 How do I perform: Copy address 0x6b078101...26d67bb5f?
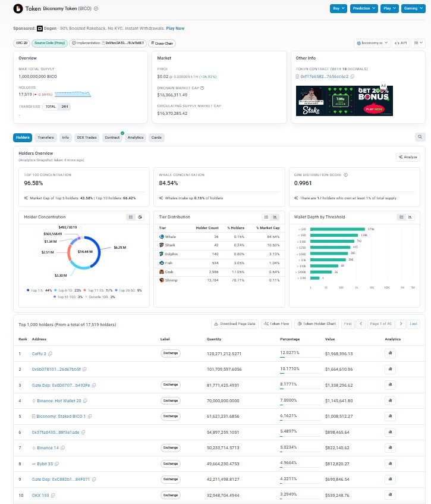coord(84,370)
